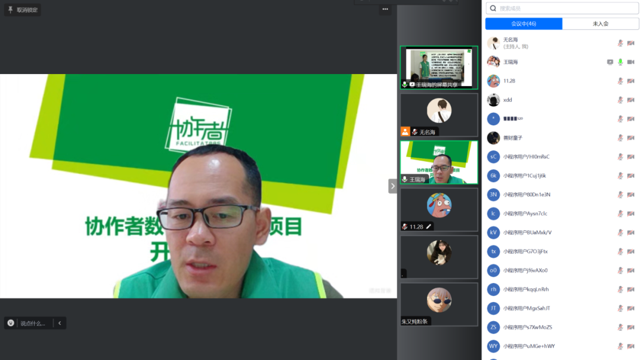Viewport: 644px width, 360px height.
Task: Click the sC avatar for 小程序用户/HI0mRsC
Action: coord(493,157)
